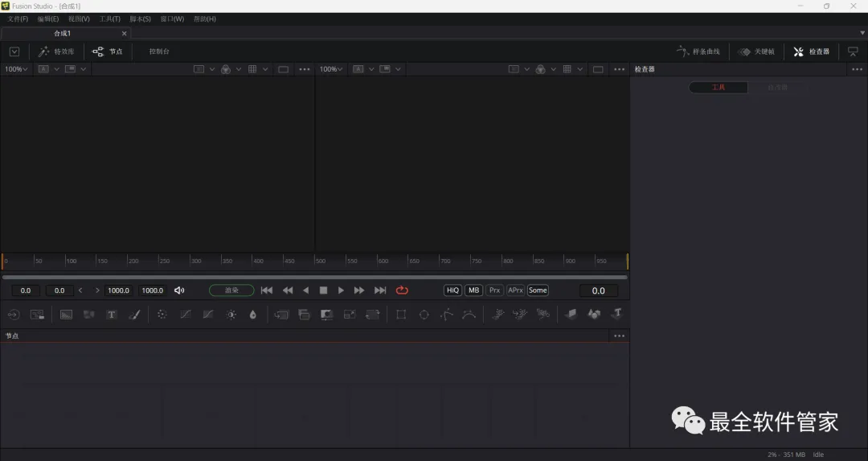868x461 pixels.
Task: Select the 工具 tab in the inspector
Action: [x=718, y=88]
